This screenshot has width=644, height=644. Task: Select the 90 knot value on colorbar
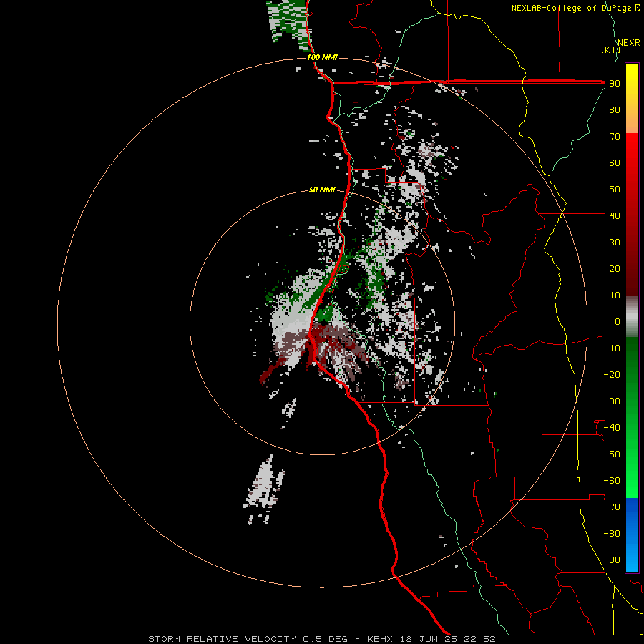tap(615, 84)
